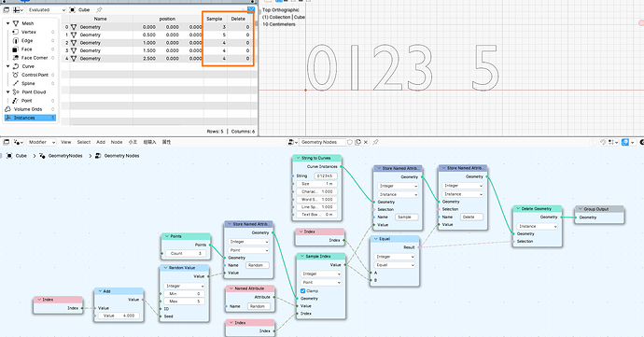Select Instances row in spreadsheet
The width and height of the screenshot is (644, 337).
(x=30, y=118)
